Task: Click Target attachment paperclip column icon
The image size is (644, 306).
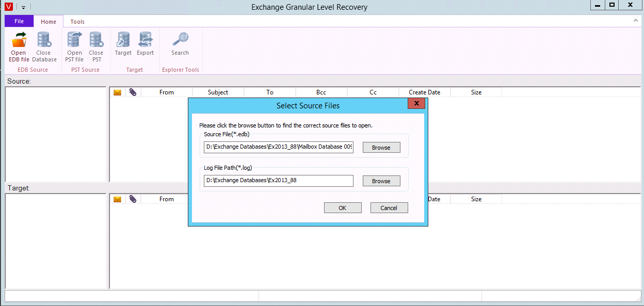Action: (133, 199)
